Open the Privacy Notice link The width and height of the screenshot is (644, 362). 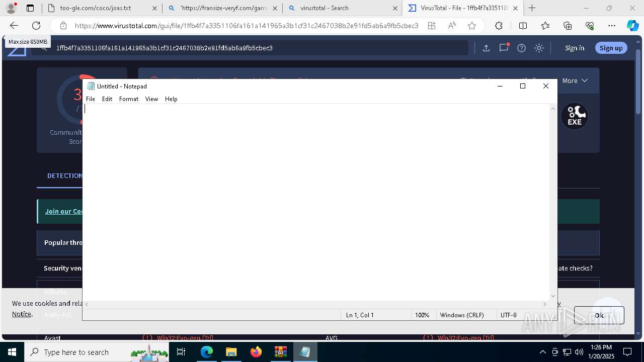[x=22, y=314]
